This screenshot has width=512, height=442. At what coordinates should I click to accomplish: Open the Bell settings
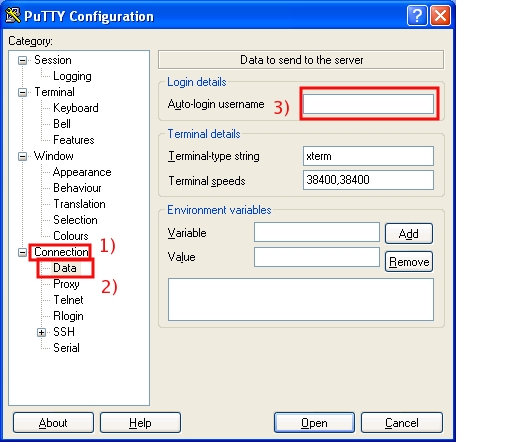pos(62,124)
